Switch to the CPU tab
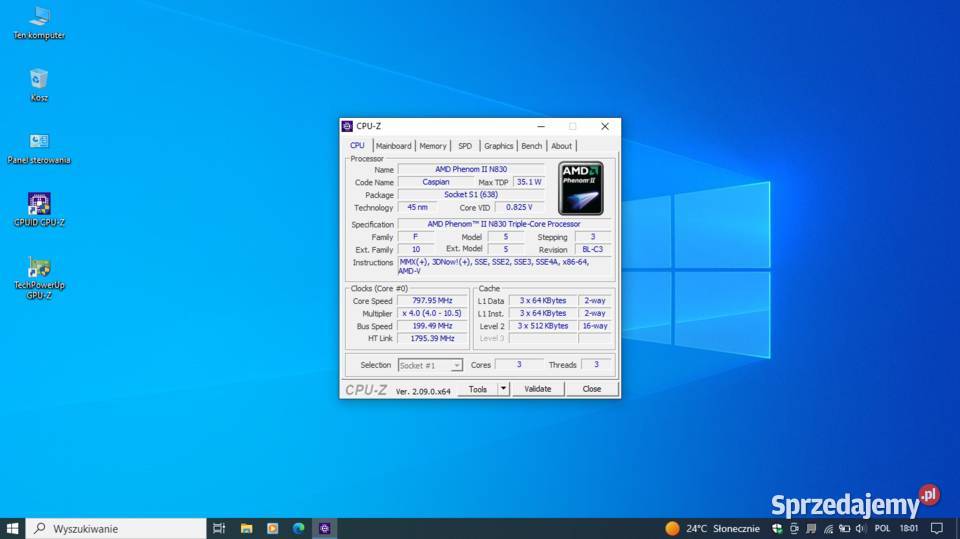 (358, 146)
